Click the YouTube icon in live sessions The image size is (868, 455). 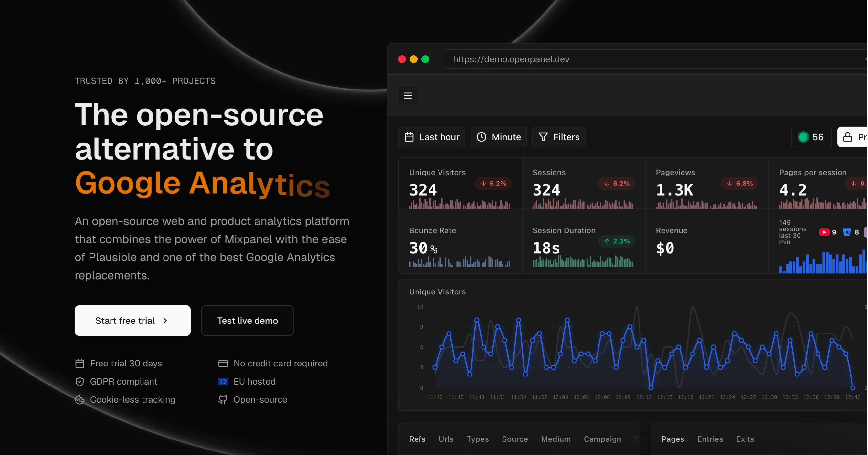point(824,232)
